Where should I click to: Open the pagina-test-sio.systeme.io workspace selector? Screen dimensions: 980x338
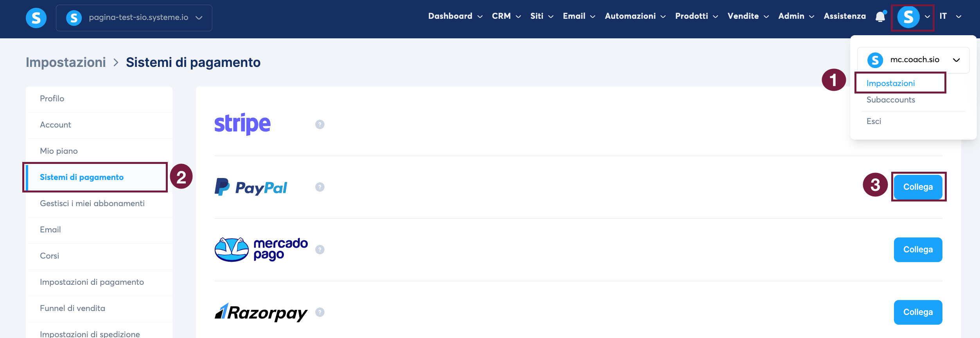point(134,18)
